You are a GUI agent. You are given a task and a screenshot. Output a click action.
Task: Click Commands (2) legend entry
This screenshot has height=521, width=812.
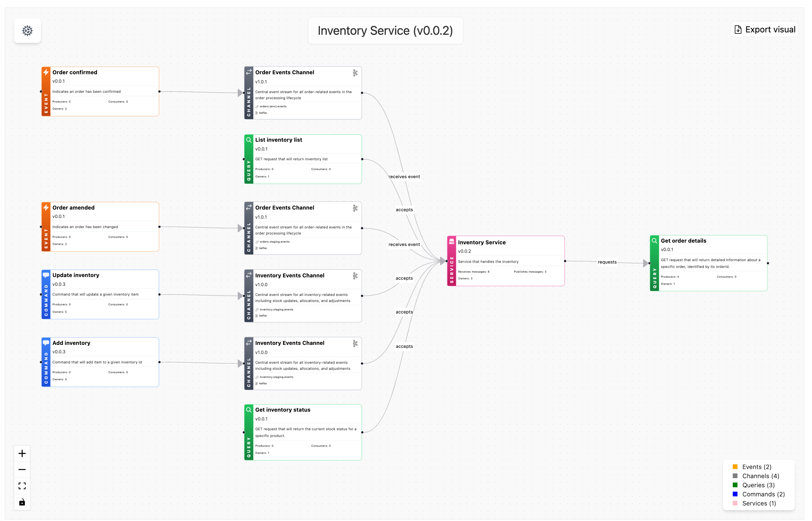point(763,495)
